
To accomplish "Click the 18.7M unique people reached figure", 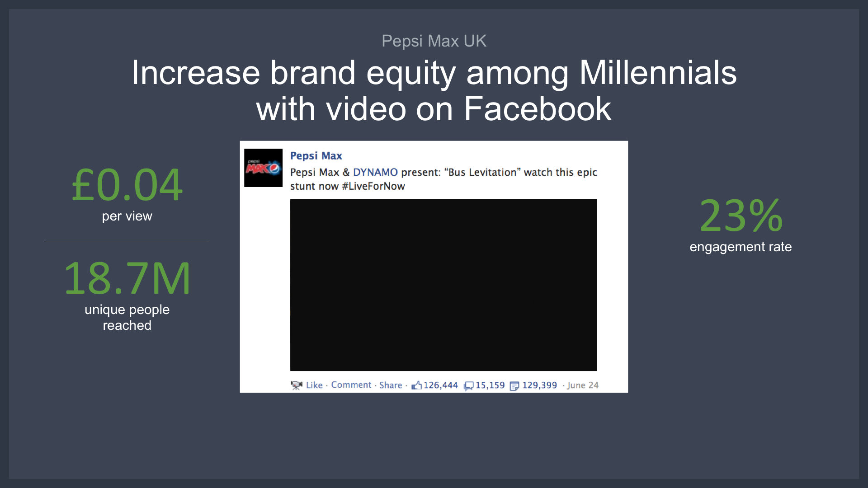I will [x=127, y=279].
